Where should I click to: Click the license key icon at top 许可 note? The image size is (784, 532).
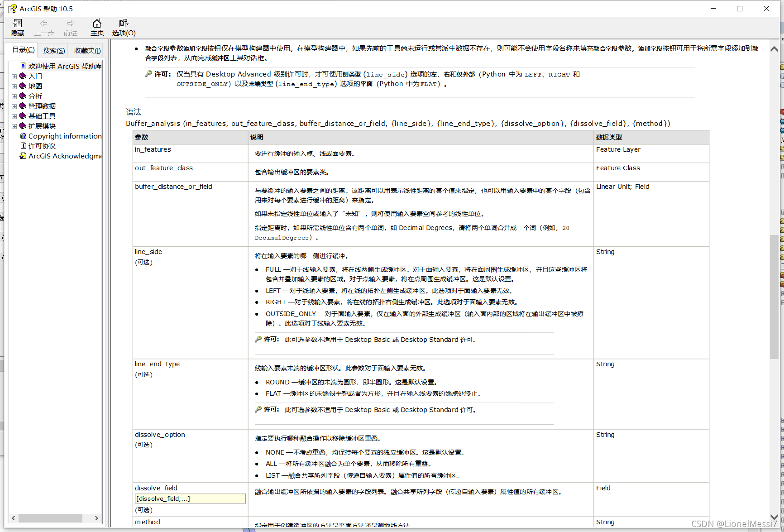pyautogui.click(x=148, y=74)
